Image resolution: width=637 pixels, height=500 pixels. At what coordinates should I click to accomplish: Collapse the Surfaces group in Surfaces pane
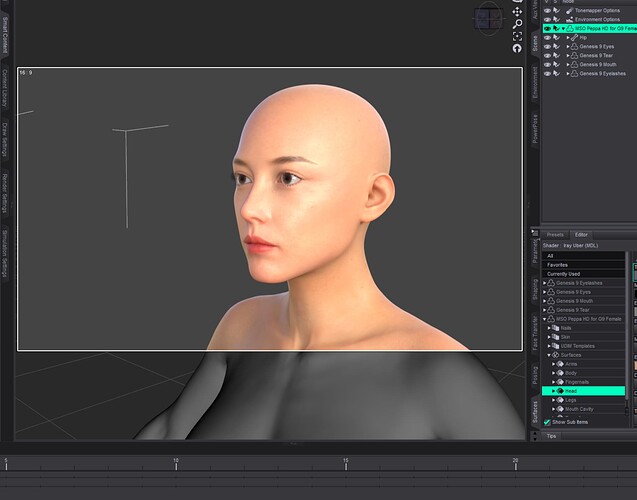547,355
